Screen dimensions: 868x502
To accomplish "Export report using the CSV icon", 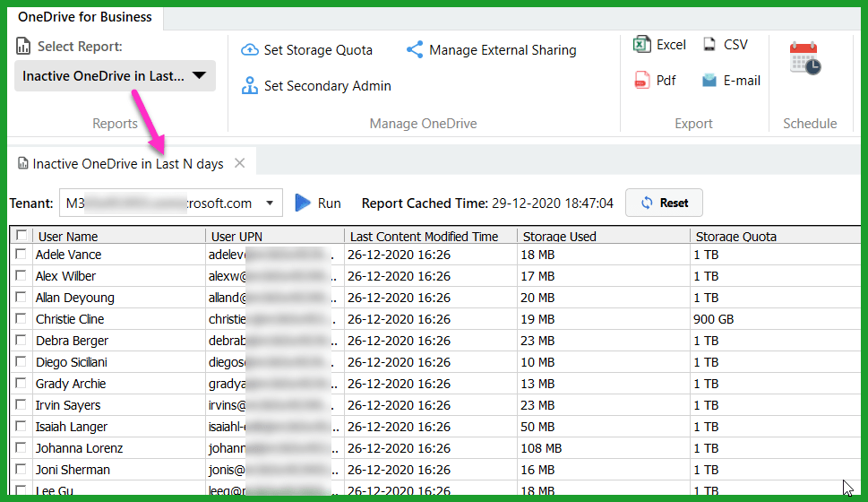I will (x=709, y=44).
